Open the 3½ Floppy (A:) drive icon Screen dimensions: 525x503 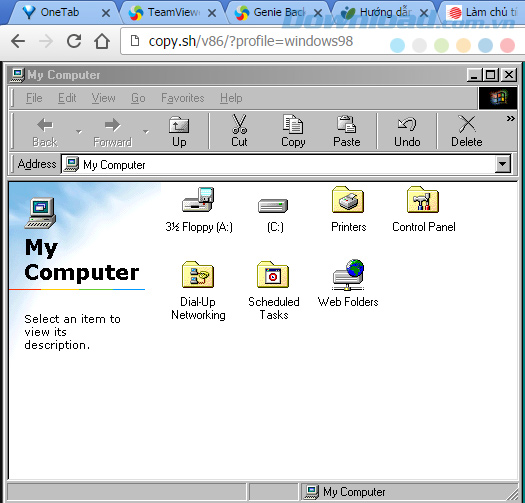[x=198, y=200]
